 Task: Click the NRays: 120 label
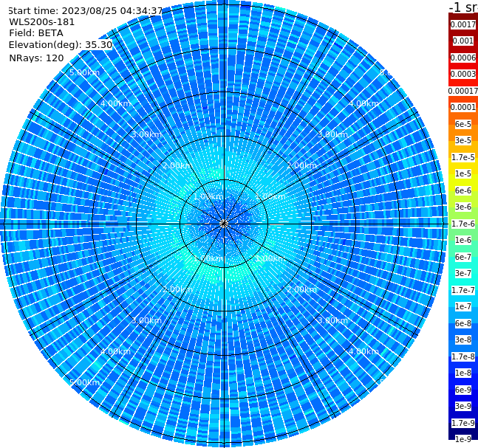(36, 58)
